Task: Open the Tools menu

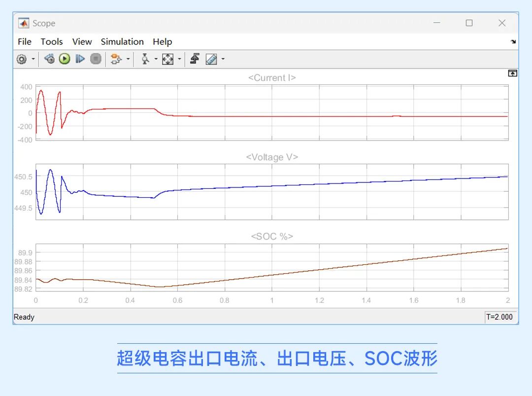Action: point(52,42)
